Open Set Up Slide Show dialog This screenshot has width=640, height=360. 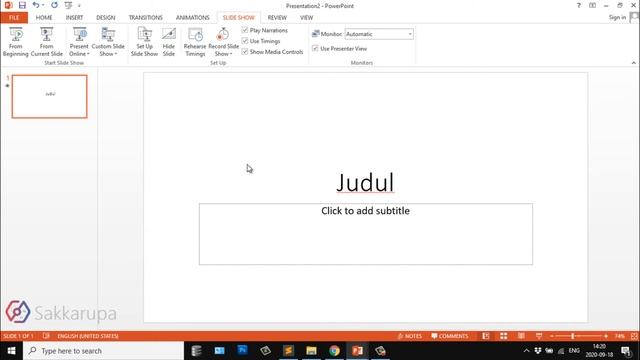pos(144,42)
